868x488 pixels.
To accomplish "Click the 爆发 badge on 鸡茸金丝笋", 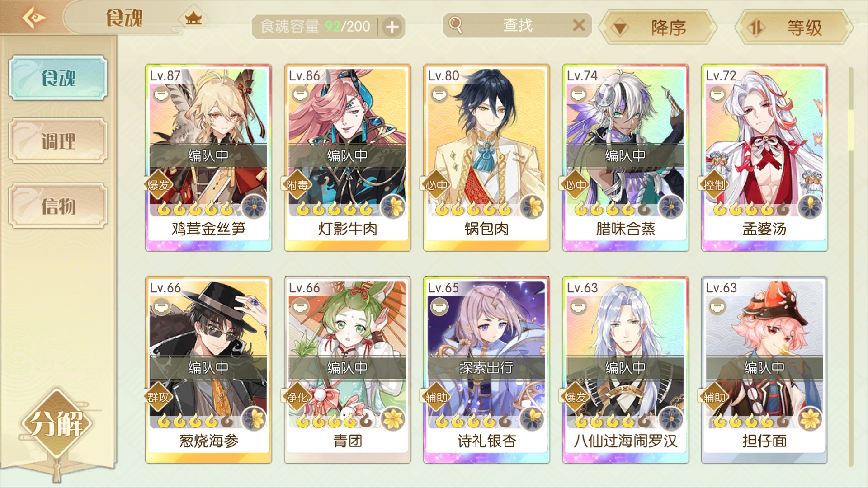I will tap(159, 184).
